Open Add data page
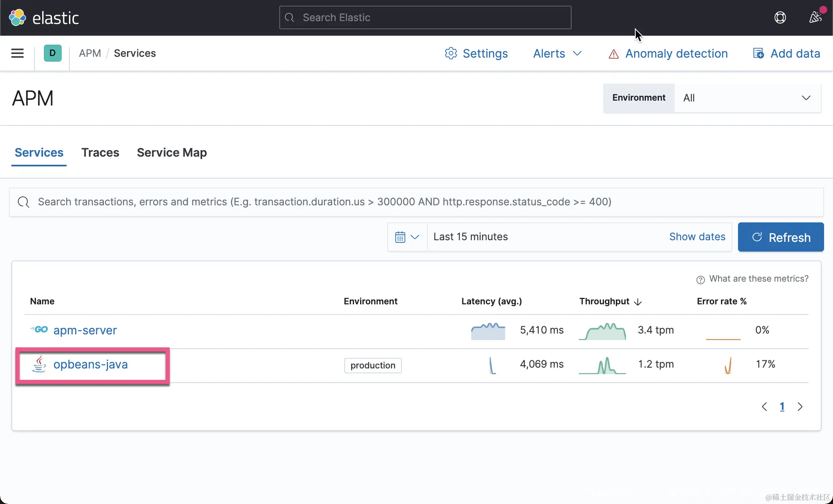Screen dimensions: 833x504 pyautogui.click(x=786, y=54)
